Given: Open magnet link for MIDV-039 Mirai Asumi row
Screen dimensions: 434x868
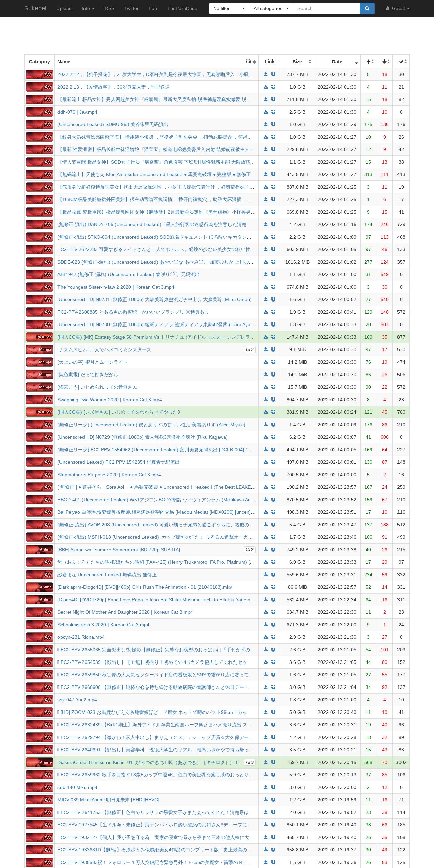Looking at the screenshot, I should 273,800.
